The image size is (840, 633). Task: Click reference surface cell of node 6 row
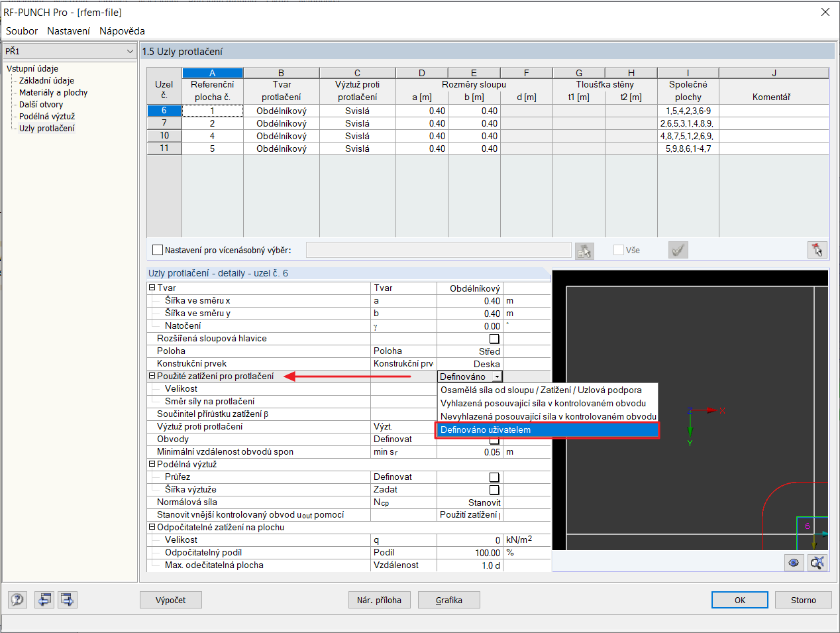tap(213, 111)
